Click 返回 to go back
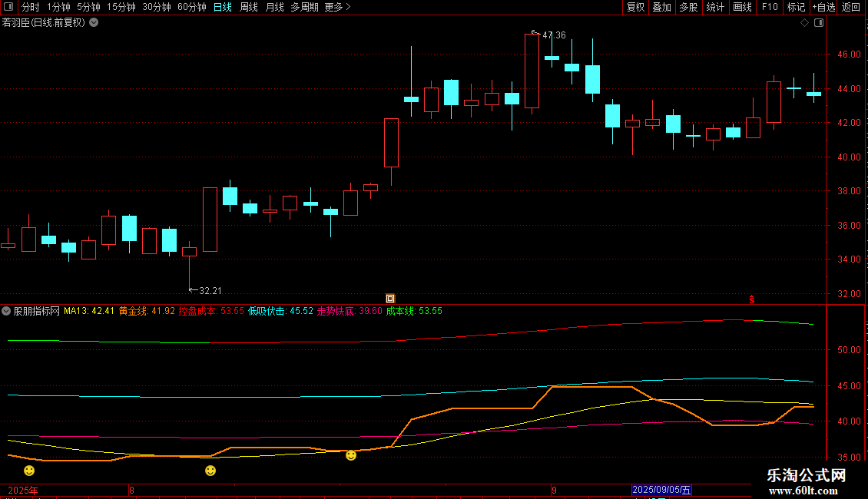 851,7
